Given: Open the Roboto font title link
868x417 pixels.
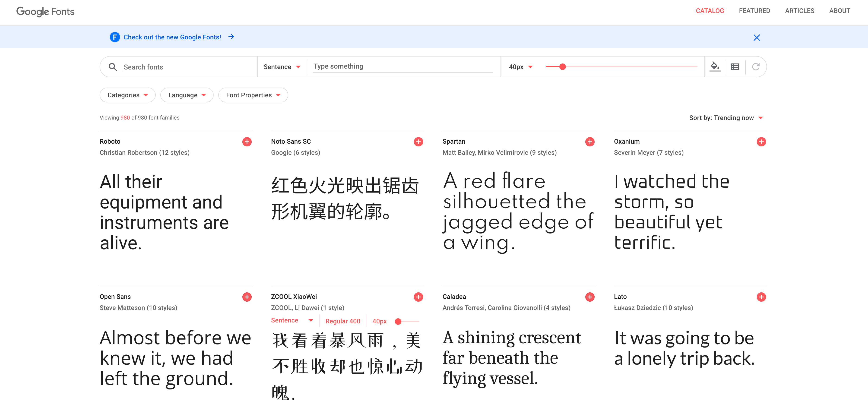Looking at the screenshot, I should click(110, 142).
